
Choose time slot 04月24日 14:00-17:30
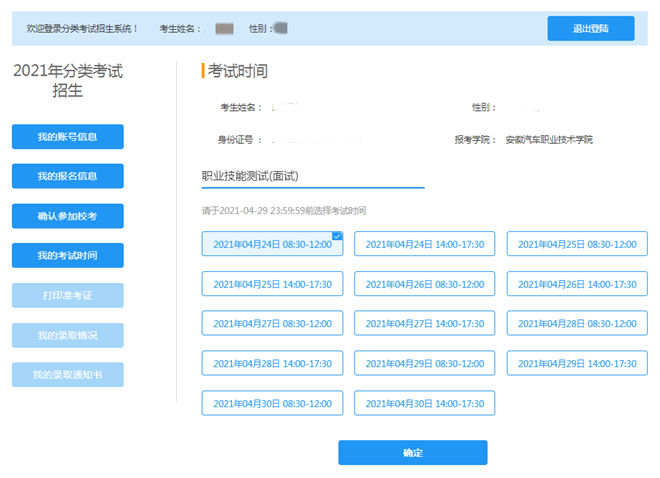coord(424,244)
